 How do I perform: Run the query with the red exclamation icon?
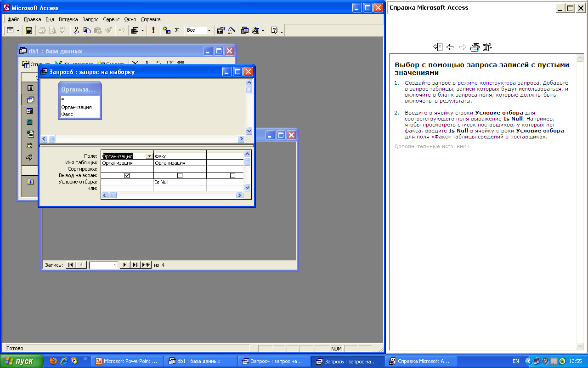click(x=153, y=30)
